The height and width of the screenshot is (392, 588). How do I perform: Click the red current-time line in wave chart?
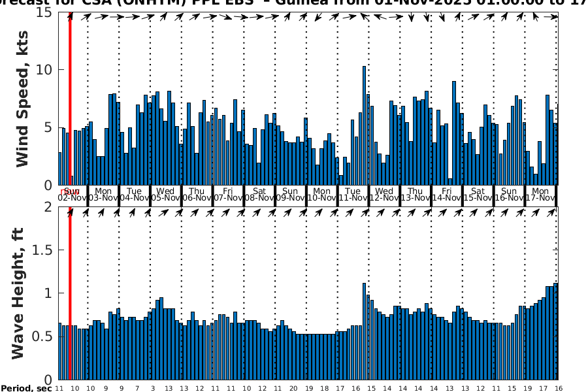click(70, 294)
